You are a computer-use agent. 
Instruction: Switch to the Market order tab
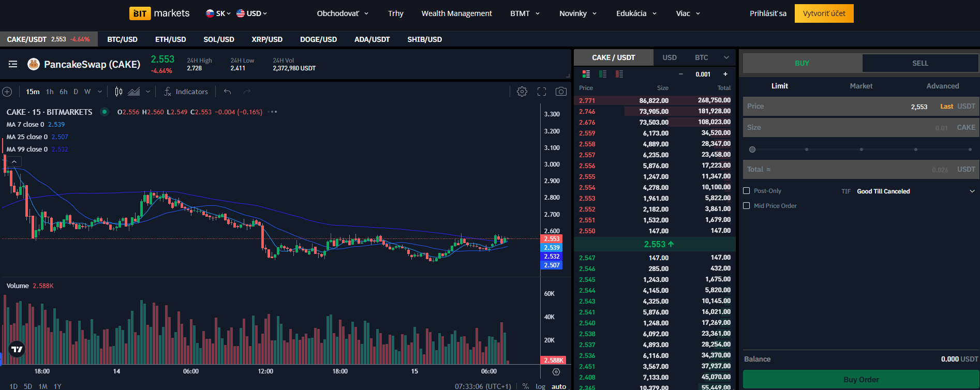(x=861, y=86)
